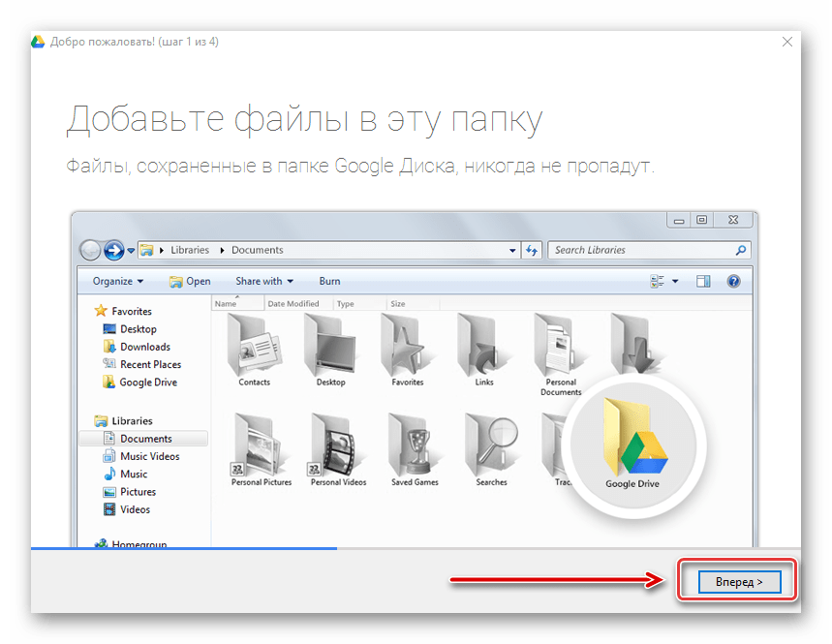This screenshot has width=832, height=644.
Task: Close the welcome dialog window
Action: click(786, 42)
